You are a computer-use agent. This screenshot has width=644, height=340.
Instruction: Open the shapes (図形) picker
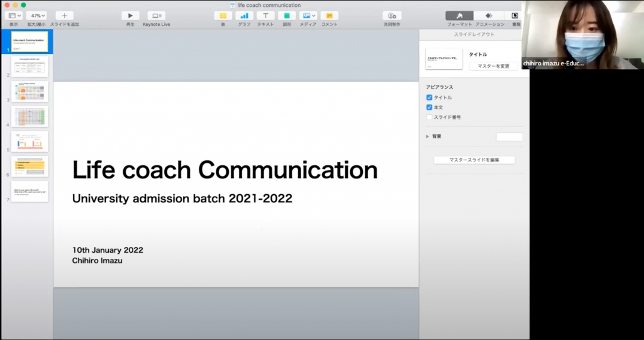(287, 16)
